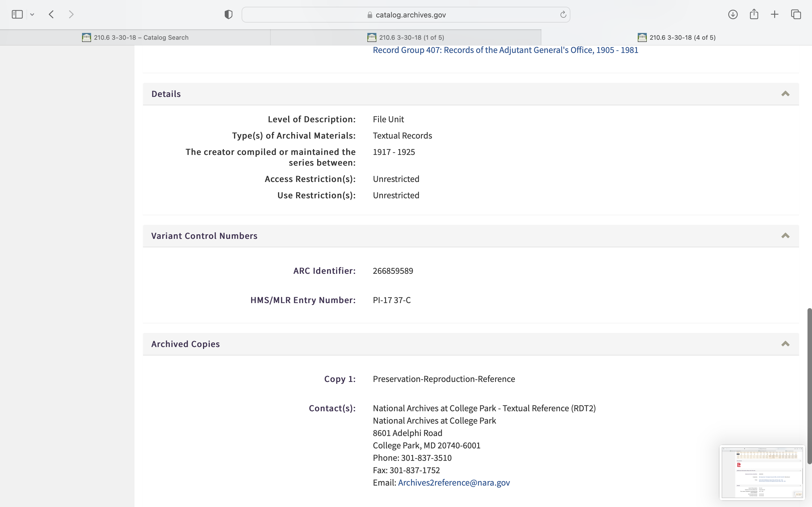Open the privacy shield report icon
Screen dimensions: 812x507
pos(228,14)
